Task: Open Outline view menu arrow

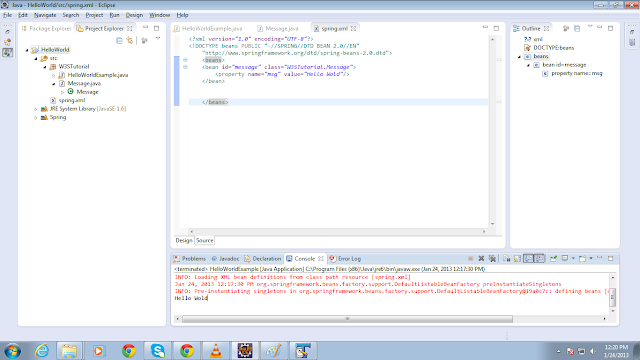Action: 590,27
